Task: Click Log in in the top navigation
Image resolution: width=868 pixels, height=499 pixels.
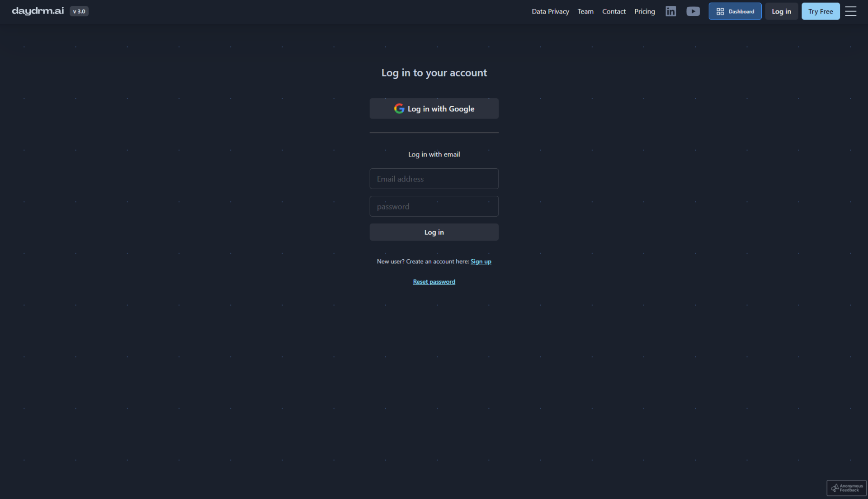Action: pyautogui.click(x=781, y=11)
